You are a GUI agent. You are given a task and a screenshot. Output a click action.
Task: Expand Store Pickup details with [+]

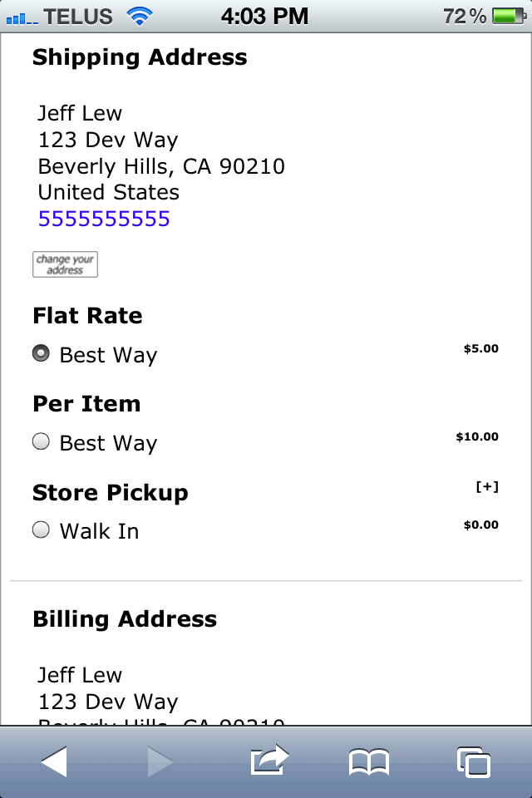(487, 487)
